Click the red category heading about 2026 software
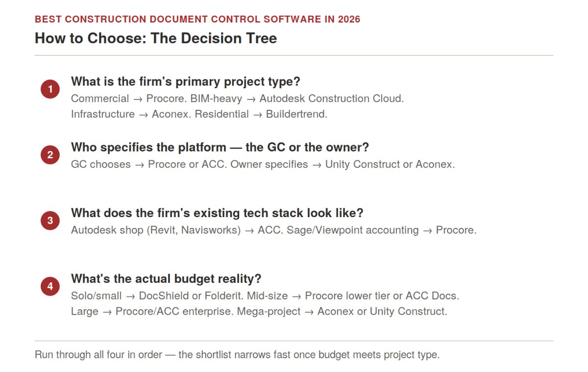 pos(197,20)
